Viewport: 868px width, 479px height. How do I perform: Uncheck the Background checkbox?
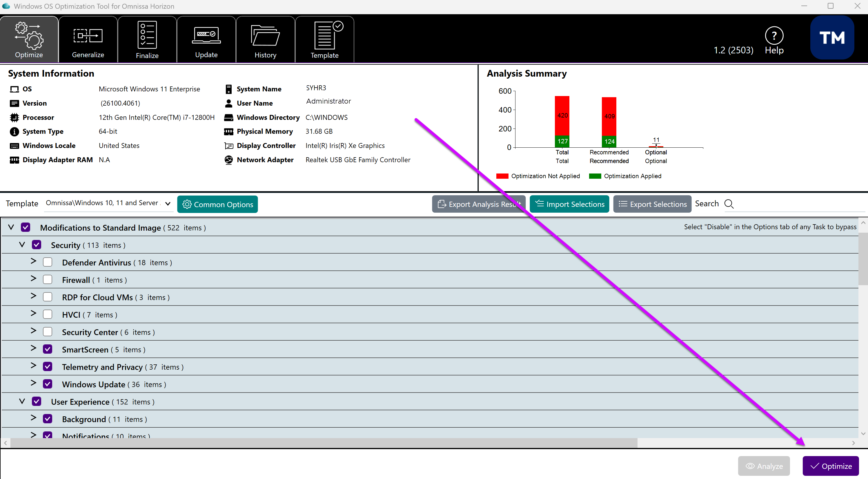coord(48,419)
